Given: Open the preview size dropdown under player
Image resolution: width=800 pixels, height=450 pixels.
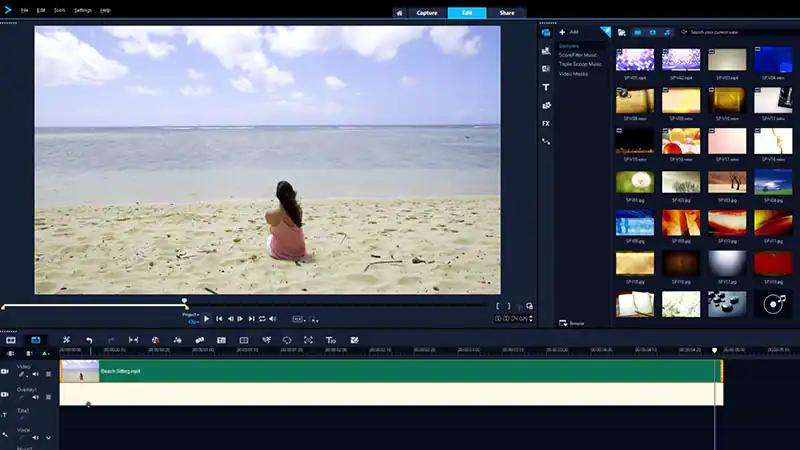Looking at the screenshot, I should [x=299, y=319].
